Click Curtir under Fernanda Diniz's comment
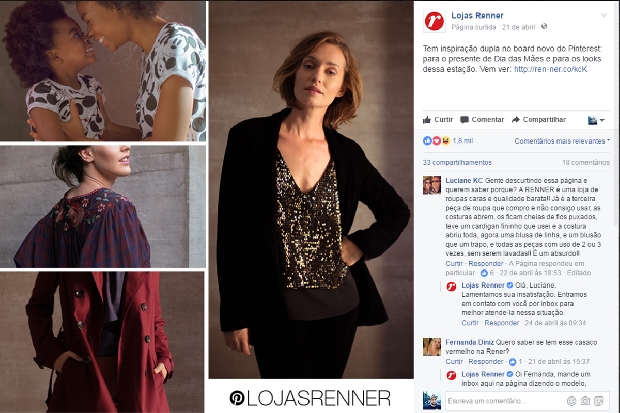This screenshot has width=620, height=413. pos(454,362)
